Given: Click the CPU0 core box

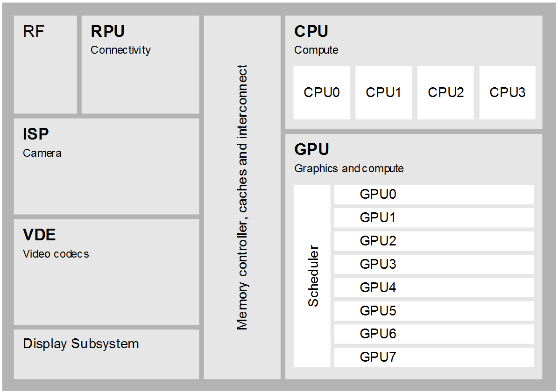Looking at the screenshot, I should pos(321,92).
